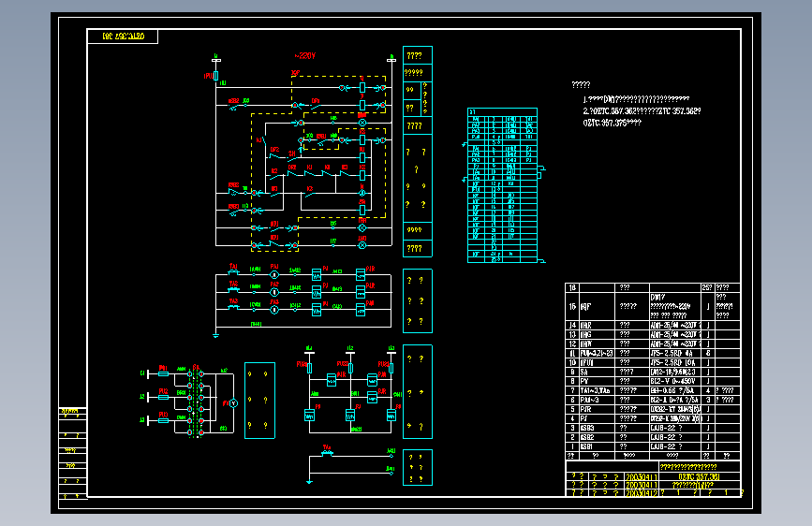This screenshot has width=812, height=526.
Task: Select the PA3 ammeter circle symbol
Action: pyautogui.click(x=274, y=310)
